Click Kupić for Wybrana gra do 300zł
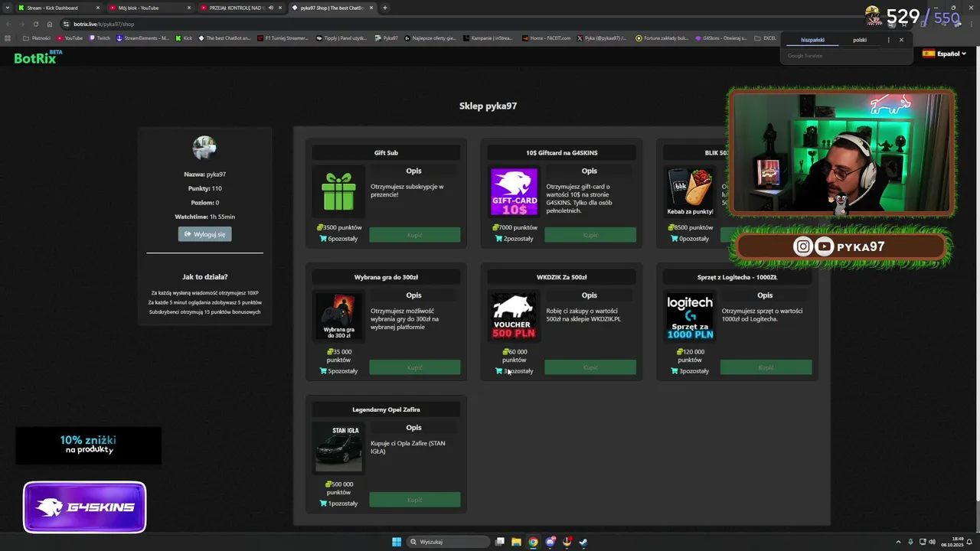The image size is (980, 551). click(415, 367)
